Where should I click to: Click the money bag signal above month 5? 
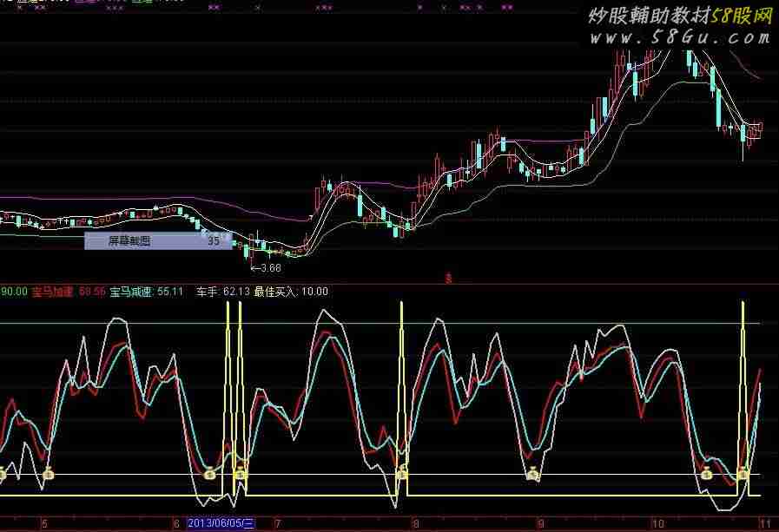(x=49, y=474)
